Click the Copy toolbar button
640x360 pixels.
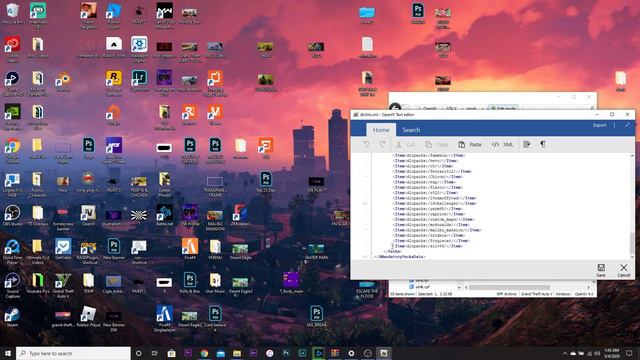[436, 144]
